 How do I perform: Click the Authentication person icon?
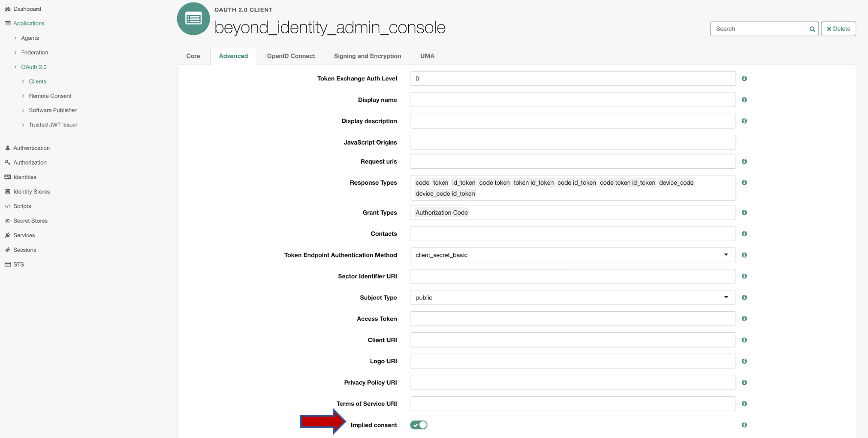(7, 148)
